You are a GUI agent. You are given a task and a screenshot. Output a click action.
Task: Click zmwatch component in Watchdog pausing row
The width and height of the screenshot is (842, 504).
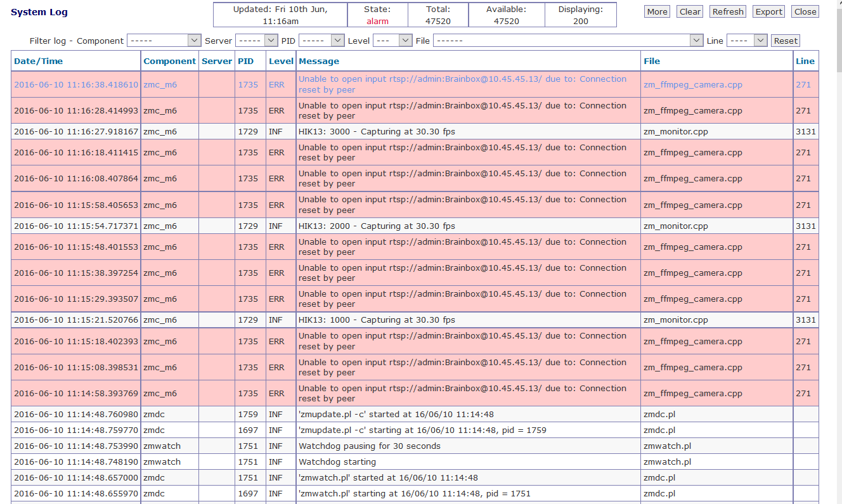pyautogui.click(x=162, y=446)
